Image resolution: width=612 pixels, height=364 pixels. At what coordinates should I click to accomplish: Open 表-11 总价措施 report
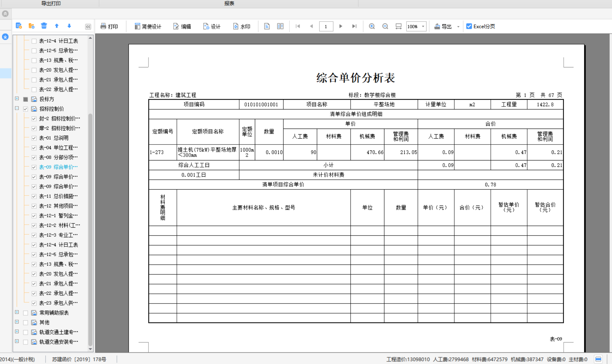tap(58, 196)
